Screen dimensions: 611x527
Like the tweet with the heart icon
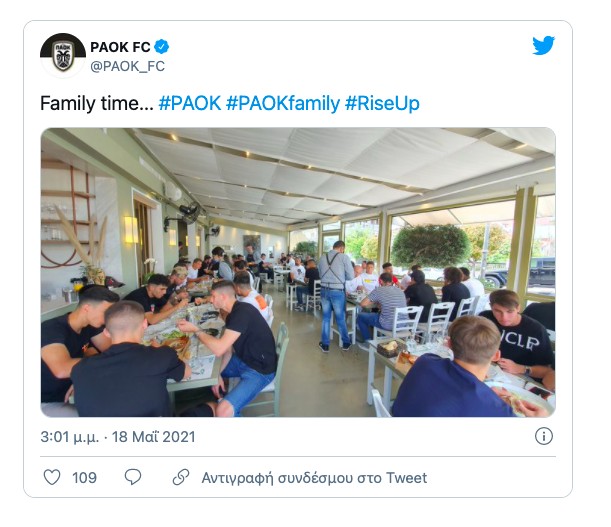point(52,477)
